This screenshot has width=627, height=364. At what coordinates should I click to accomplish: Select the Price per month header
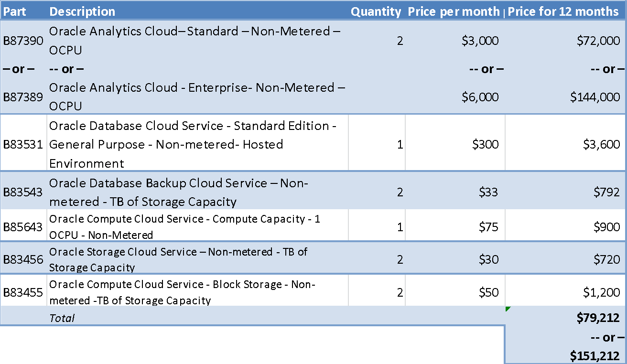(454, 11)
